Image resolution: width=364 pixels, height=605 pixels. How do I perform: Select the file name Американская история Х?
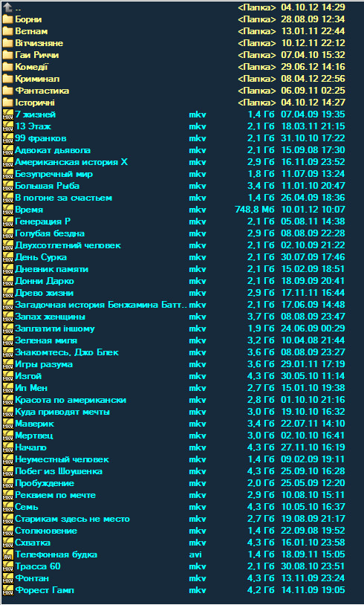[71, 163]
